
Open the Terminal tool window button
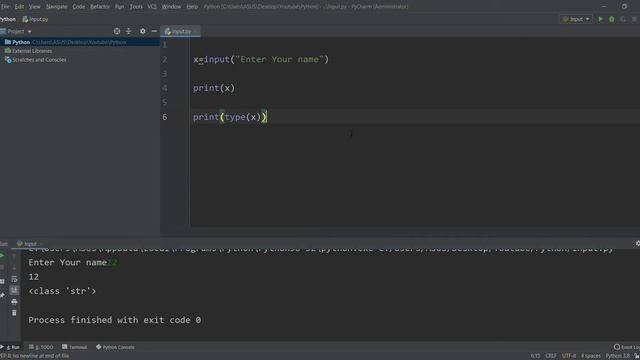pos(74,347)
